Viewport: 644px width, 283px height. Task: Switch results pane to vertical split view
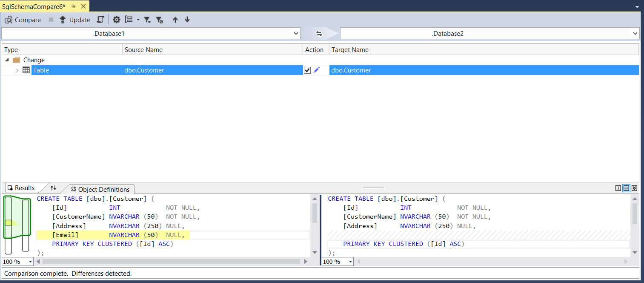pyautogui.click(x=618, y=188)
